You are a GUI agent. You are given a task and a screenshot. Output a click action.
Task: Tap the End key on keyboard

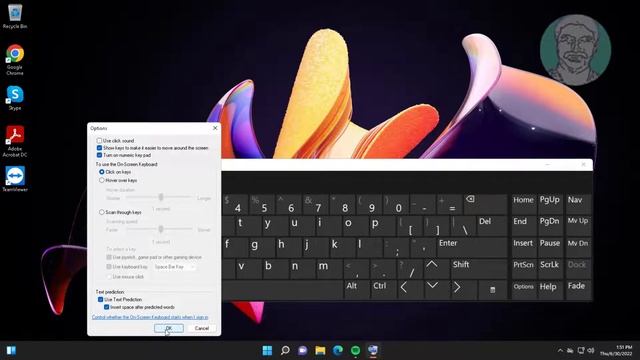coord(524,225)
